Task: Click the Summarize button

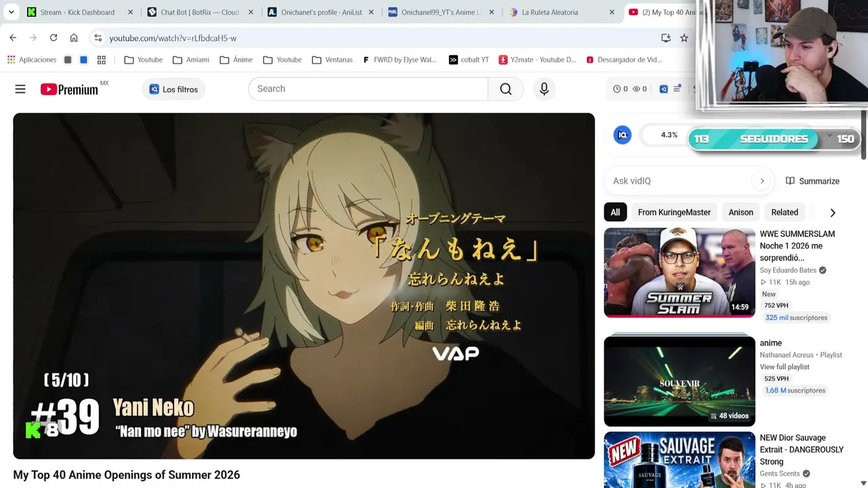Action: click(x=812, y=181)
